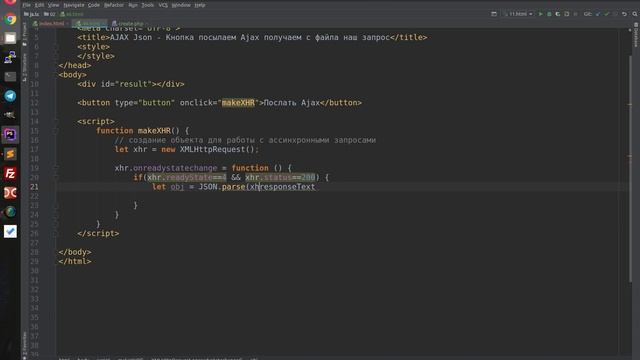The width and height of the screenshot is (640, 360).
Task: Click the build project icon left of run configuration
Action: coord(494,14)
